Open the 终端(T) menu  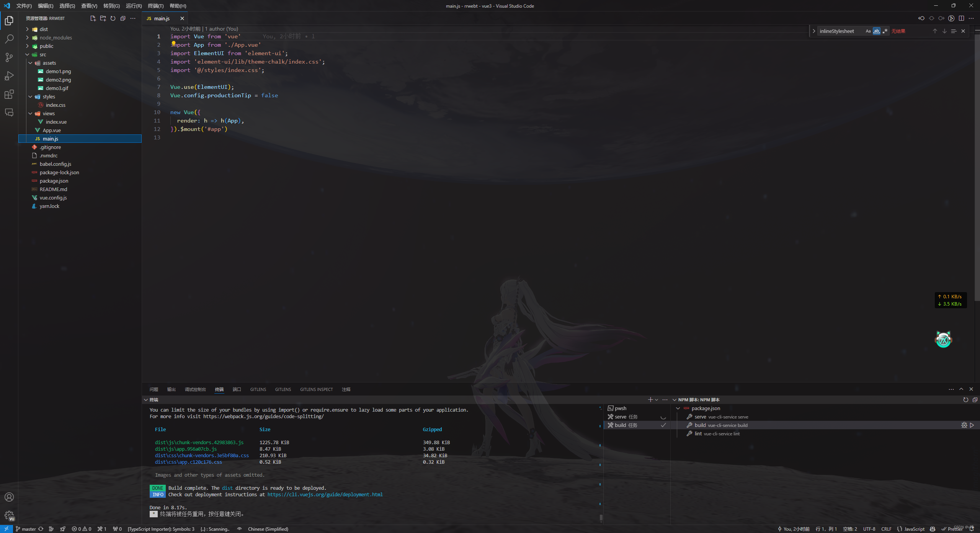[x=155, y=6]
